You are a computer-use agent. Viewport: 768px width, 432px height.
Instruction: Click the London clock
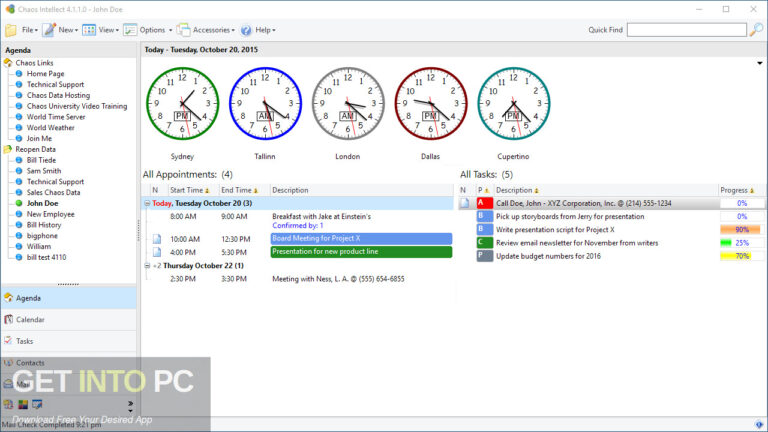pyautogui.click(x=348, y=103)
